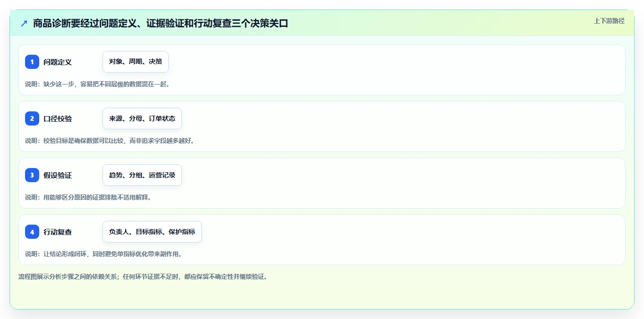Click the 行动复查 step label
The width and height of the screenshot is (644, 319).
(58, 232)
